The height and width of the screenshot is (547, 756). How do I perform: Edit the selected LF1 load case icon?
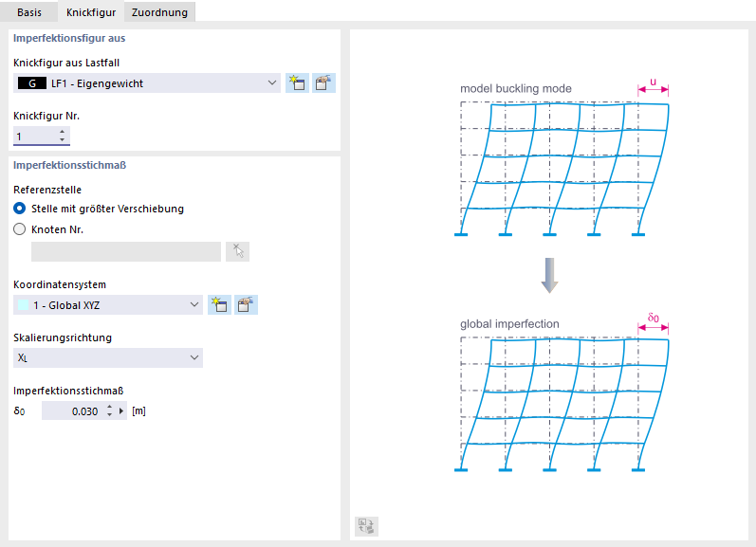(323, 83)
